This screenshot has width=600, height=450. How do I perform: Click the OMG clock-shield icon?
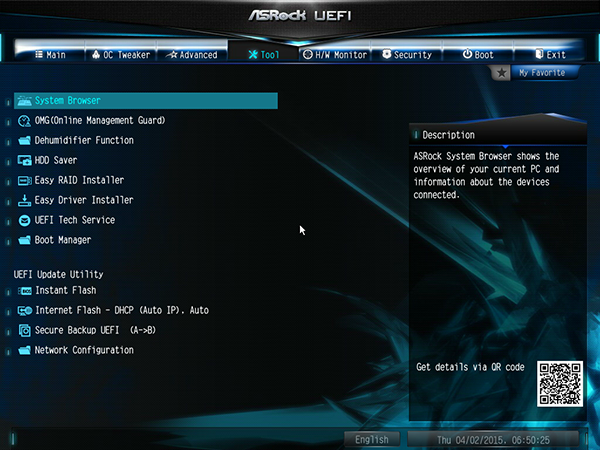click(24, 121)
